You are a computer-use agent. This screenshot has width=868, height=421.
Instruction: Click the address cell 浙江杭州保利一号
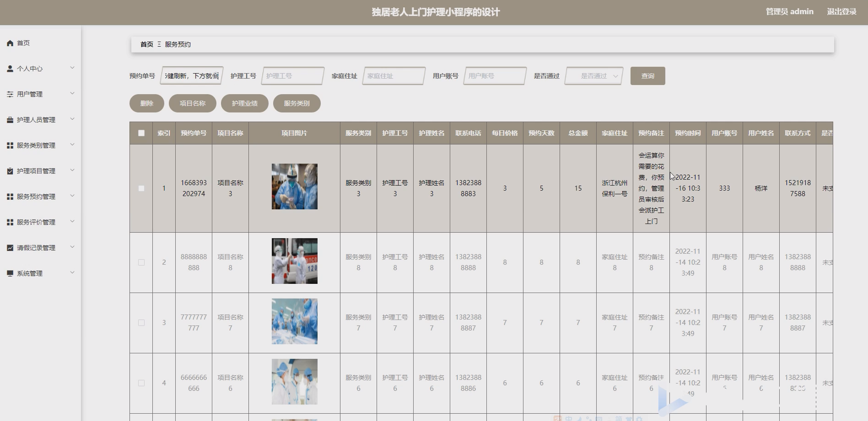[x=615, y=188]
